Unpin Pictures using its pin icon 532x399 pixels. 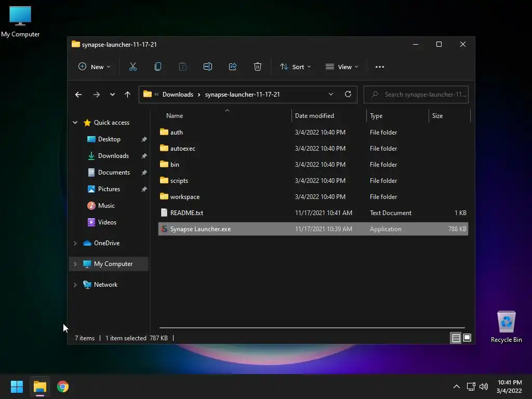pyautogui.click(x=144, y=189)
